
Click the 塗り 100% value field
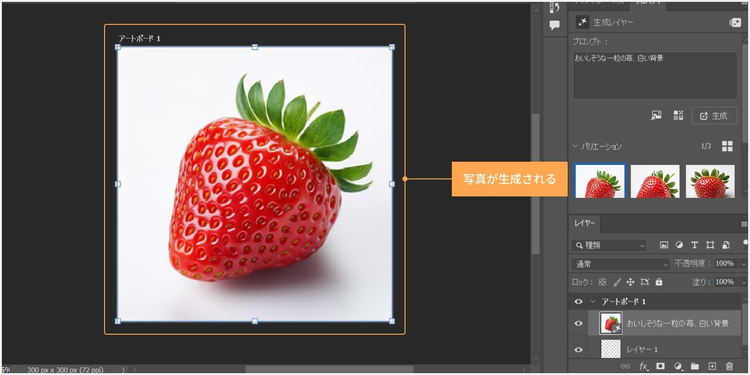pos(725,282)
